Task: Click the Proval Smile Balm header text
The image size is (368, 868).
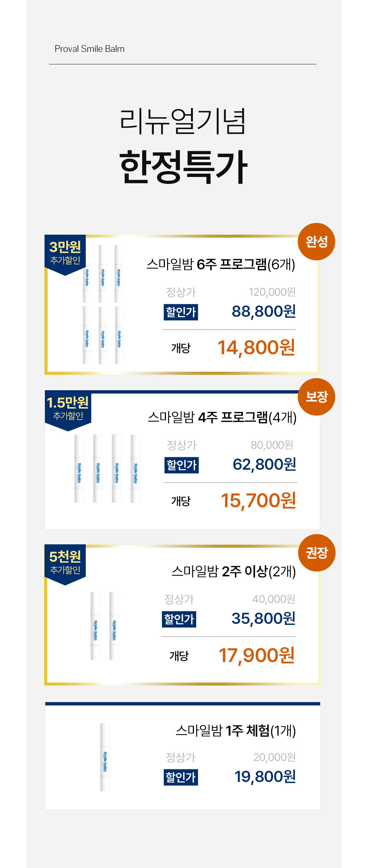Action: (90, 49)
